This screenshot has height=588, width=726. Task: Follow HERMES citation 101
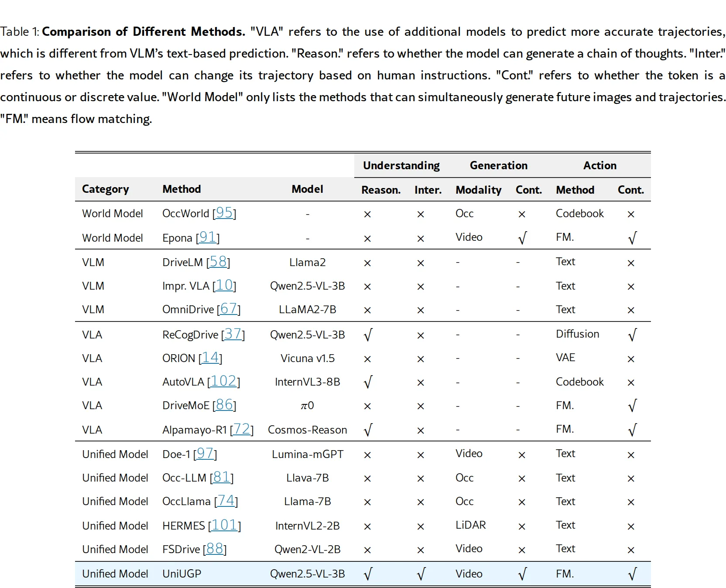(x=225, y=525)
